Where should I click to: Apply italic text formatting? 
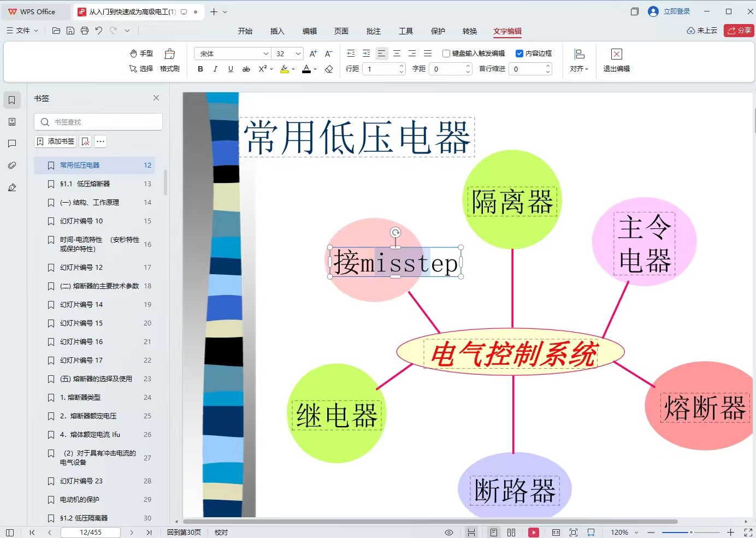point(215,69)
